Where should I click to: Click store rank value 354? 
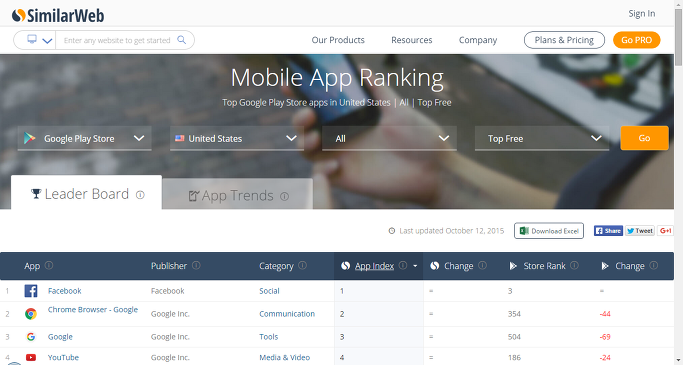(x=514, y=314)
